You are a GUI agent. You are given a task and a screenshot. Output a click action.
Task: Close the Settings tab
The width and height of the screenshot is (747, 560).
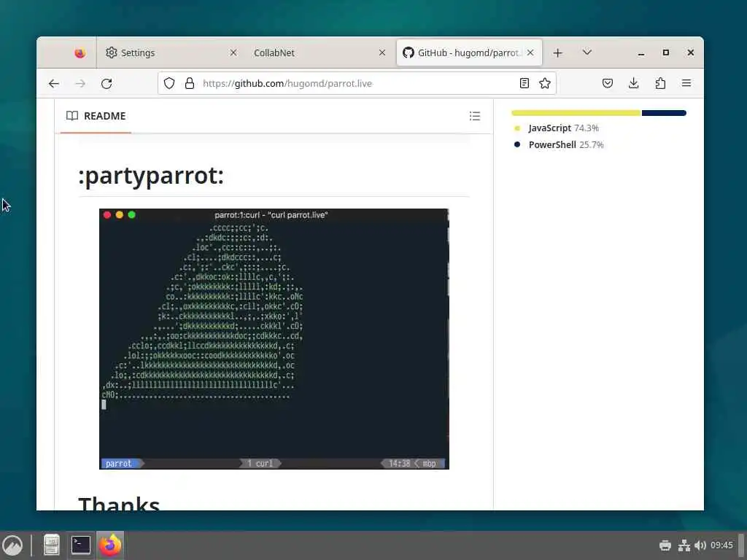coord(233,52)
